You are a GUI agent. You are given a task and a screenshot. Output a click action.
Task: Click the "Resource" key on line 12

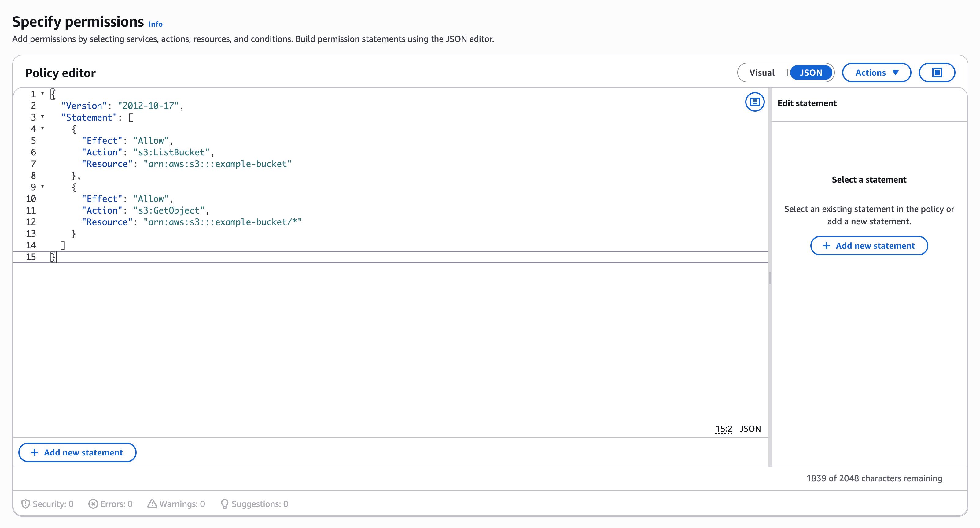coord(107,222)
